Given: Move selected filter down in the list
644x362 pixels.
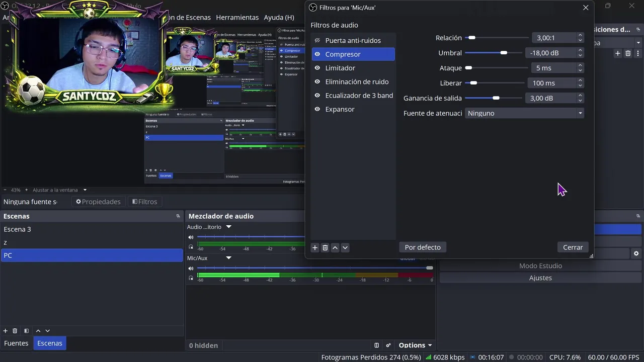Looking at the screenshot, I should pyautogui.click(x=345, y=248).
